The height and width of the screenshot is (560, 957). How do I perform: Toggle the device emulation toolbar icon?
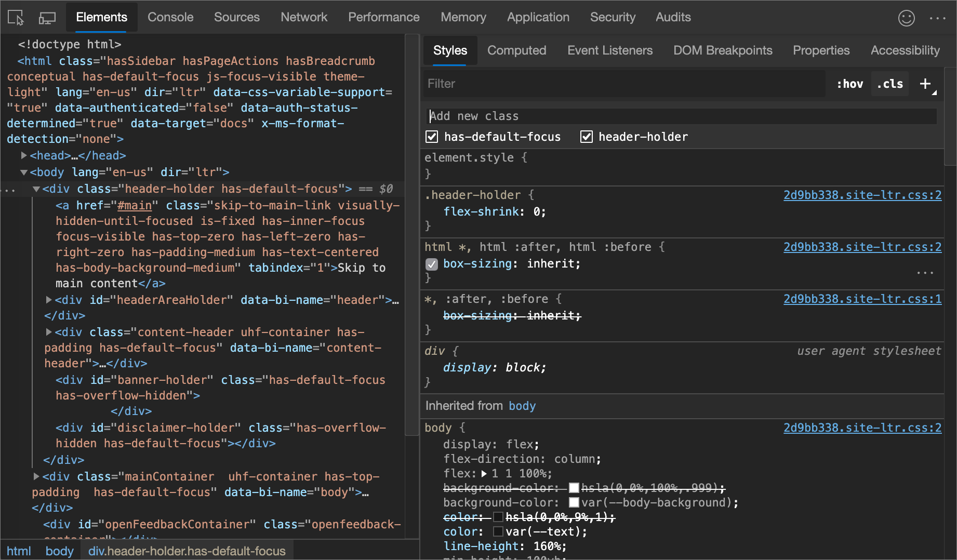(47, 18)
